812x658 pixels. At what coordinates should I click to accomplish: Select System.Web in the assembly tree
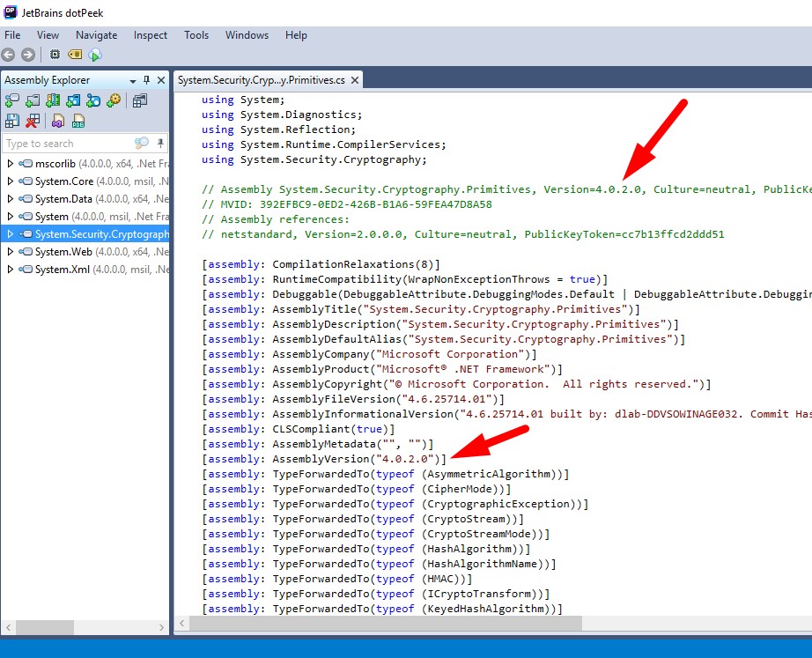(x=63, y=252)
